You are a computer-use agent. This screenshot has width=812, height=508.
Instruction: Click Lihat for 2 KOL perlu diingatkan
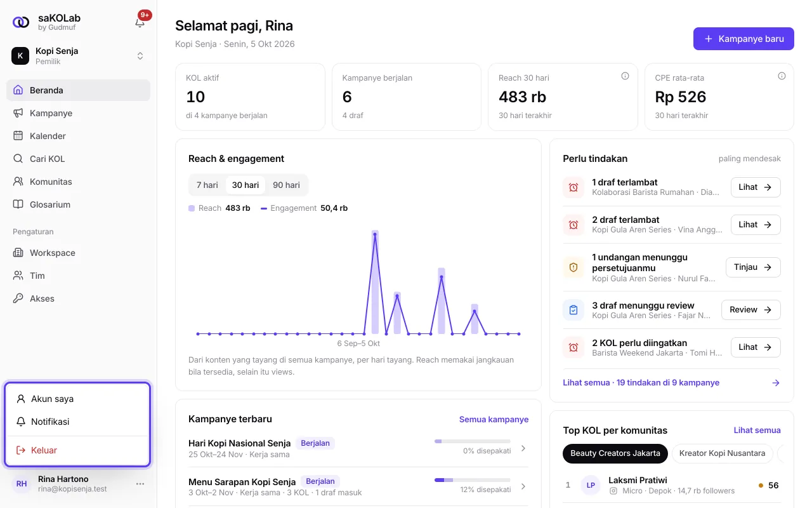click(756, 347)
